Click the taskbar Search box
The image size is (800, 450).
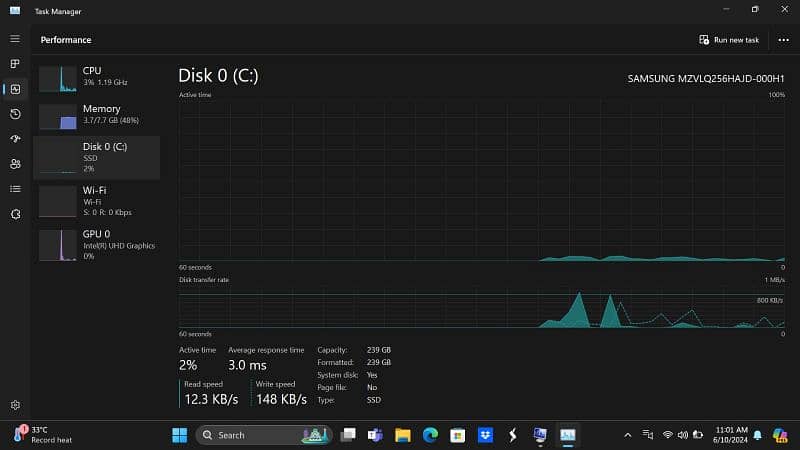pyautogui.click(x=264, y=435)
